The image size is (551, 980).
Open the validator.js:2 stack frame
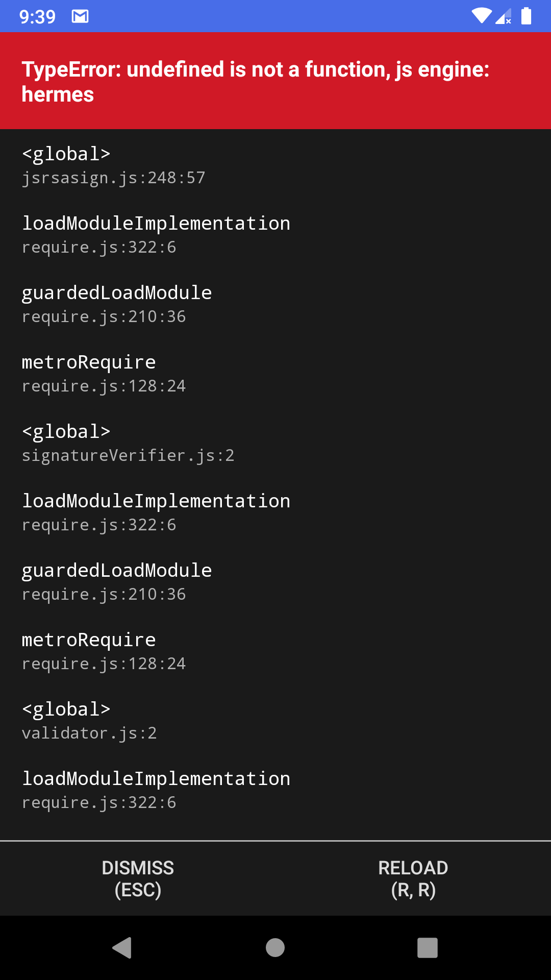point(275,721)
